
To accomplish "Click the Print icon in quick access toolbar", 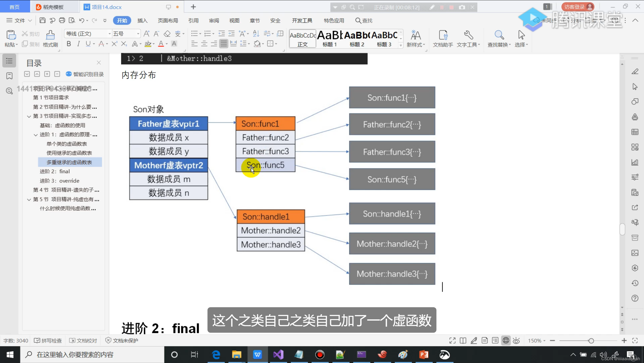I will click(62, 20).
